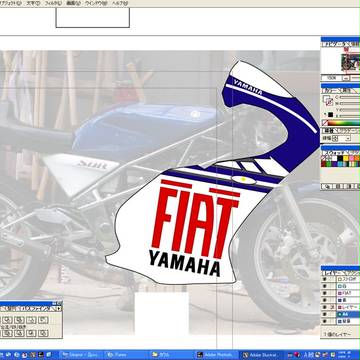Click the Navigator preview thumbnail
This screenshot has width=360, height=360.
[350, 61]
